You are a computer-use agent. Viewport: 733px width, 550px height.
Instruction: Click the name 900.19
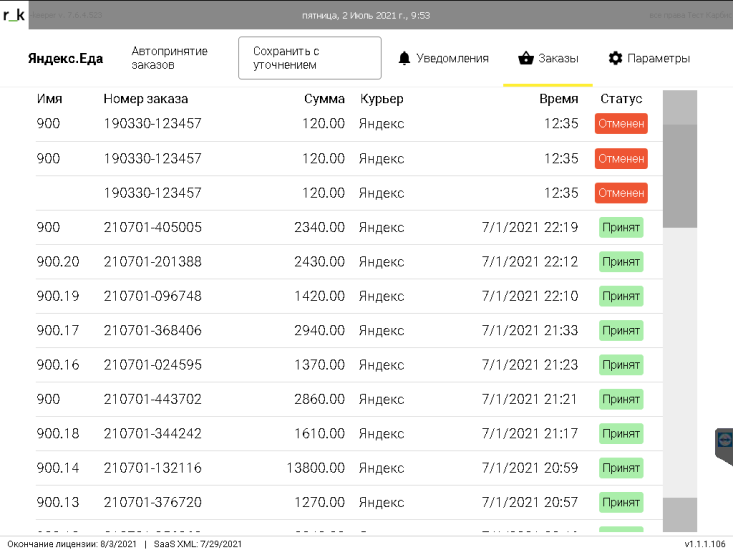pos(58,296)
